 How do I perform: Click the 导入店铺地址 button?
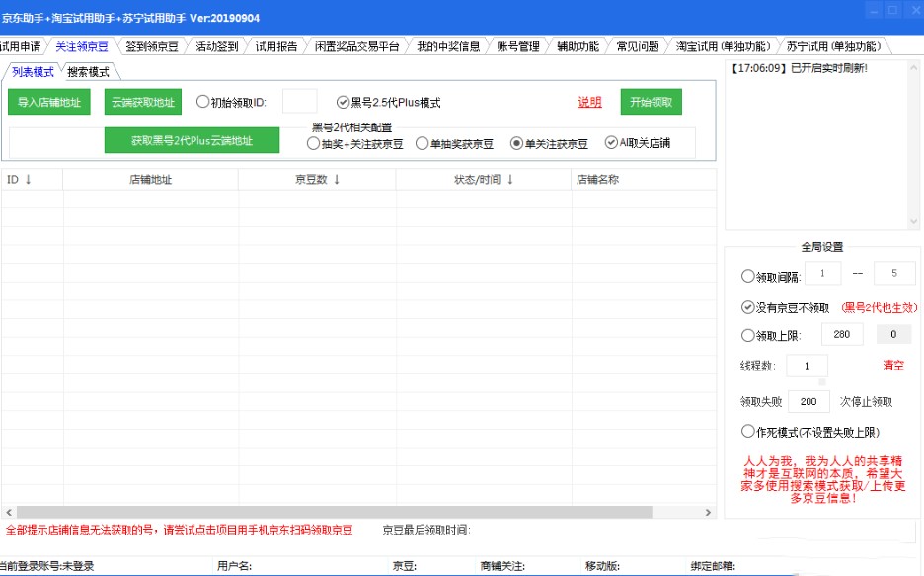(48, 102)
